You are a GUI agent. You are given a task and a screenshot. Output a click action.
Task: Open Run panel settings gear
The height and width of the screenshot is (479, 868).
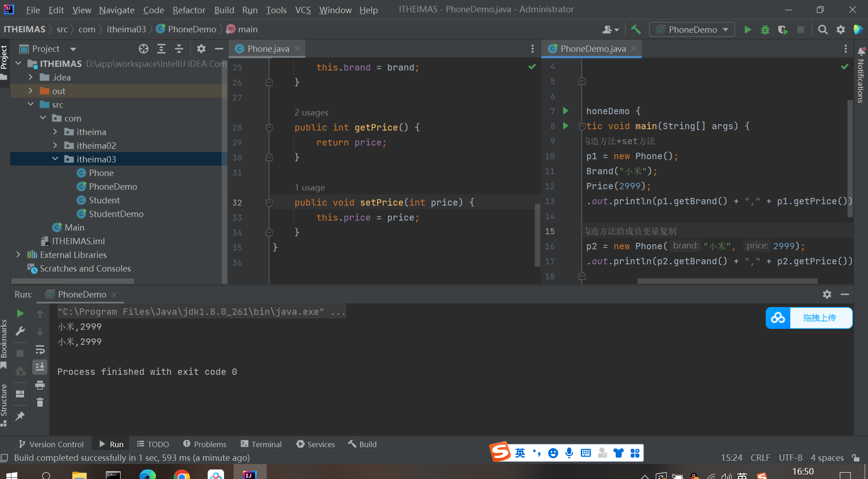coord(827,294)
